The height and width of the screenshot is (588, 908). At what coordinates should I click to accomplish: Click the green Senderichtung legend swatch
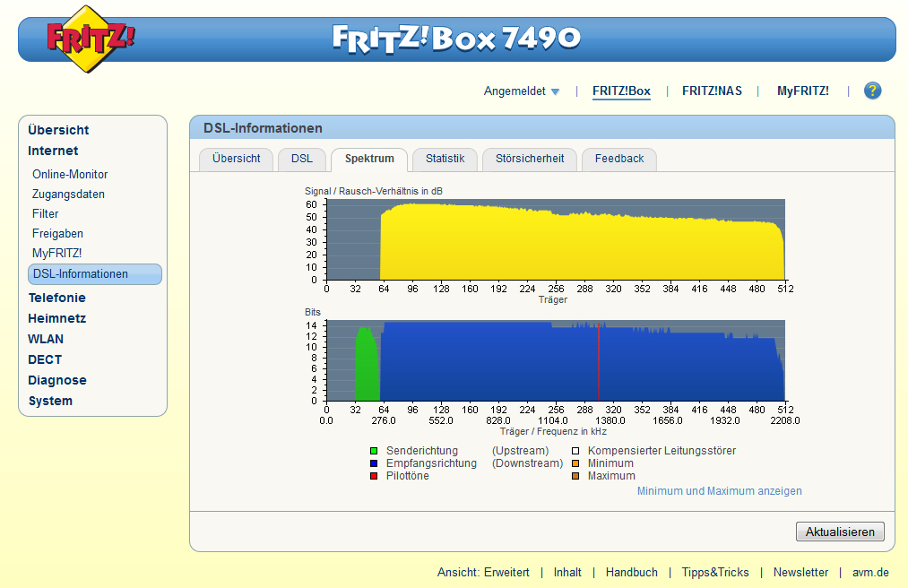coord(374,451)
